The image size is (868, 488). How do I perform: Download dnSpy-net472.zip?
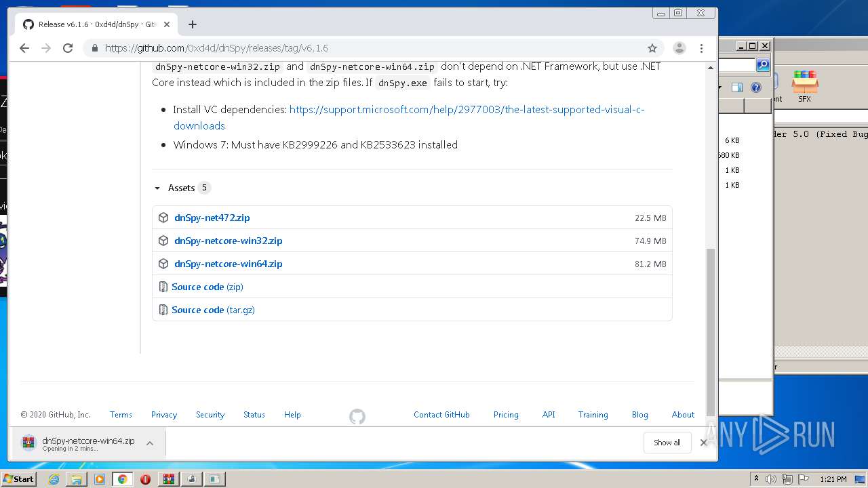tap(212, 218)
